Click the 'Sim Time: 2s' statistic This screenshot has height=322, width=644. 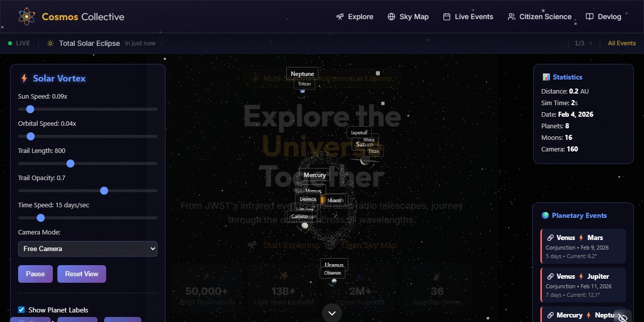[559, 103]
